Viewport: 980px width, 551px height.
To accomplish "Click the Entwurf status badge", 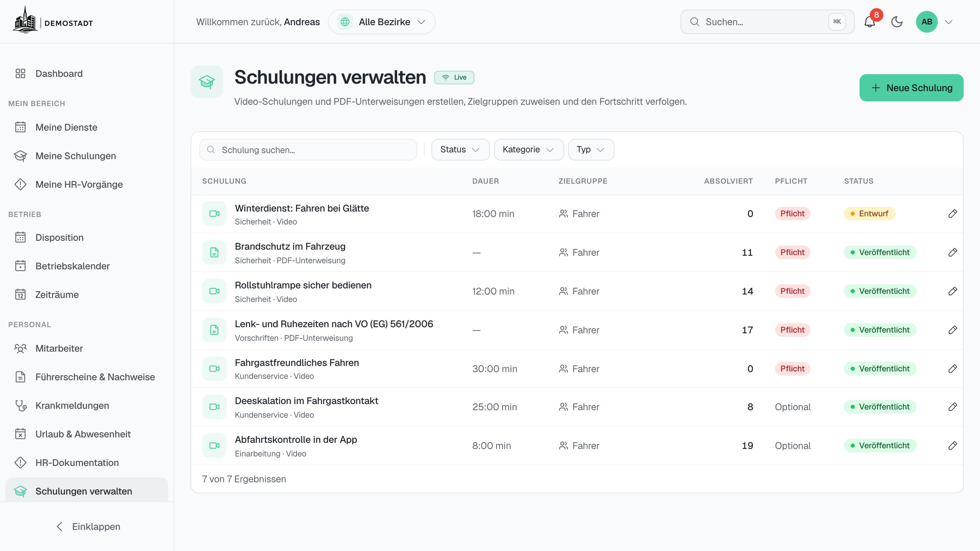I will click(x=870, y=214).
